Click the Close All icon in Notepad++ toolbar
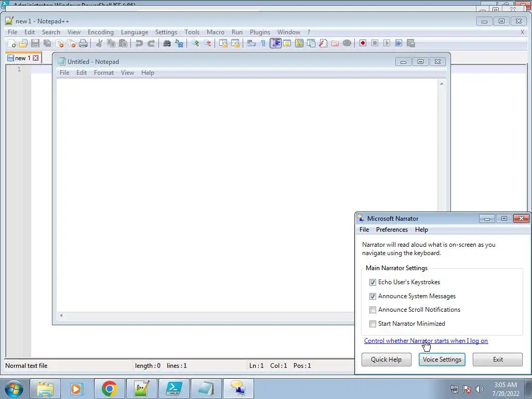This screenshot has width=532, height=399. pos(71,43)
